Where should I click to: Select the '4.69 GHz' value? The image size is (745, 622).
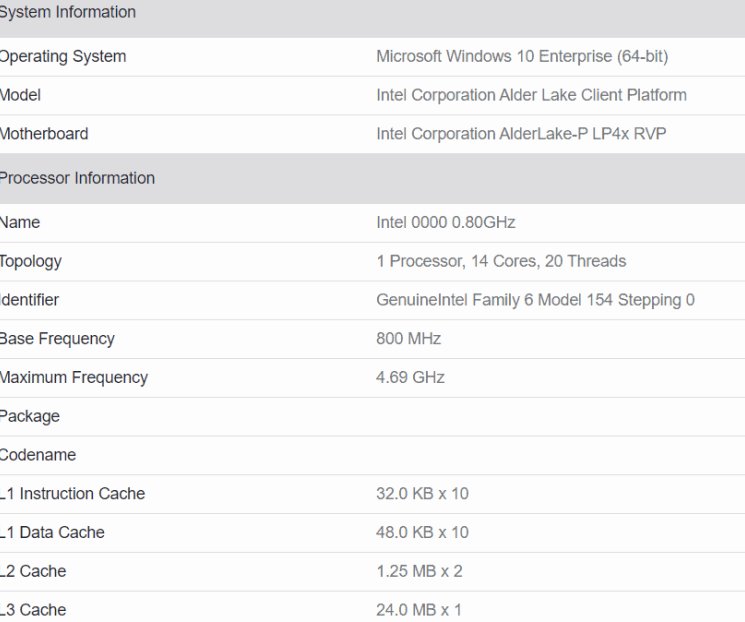[410, 378]
